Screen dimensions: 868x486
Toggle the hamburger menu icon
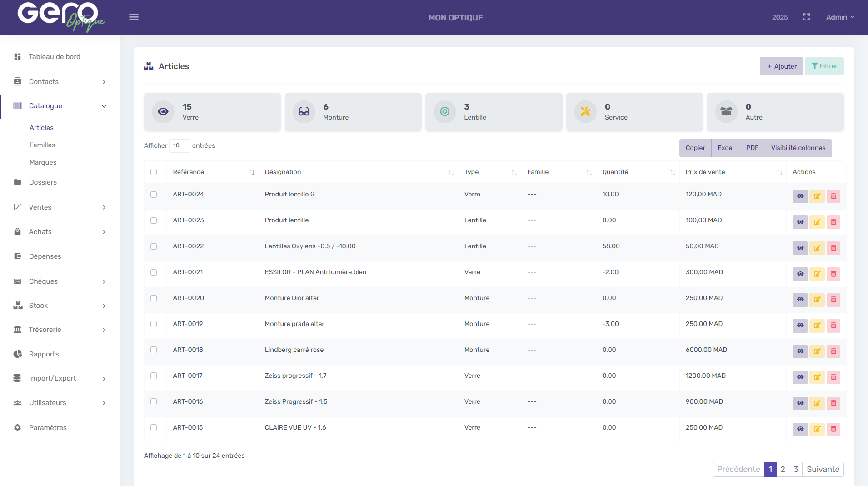pyautogui.click(x=134, y=17)
